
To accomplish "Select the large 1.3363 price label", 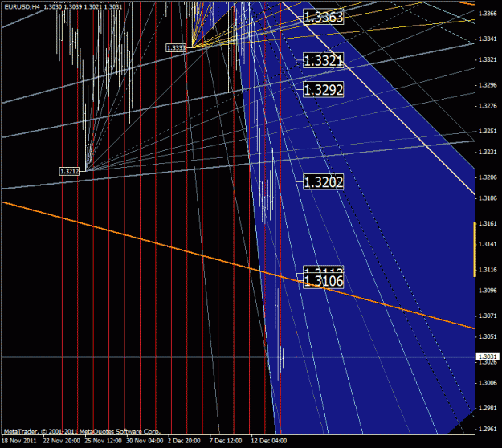I will pos(324,17).
